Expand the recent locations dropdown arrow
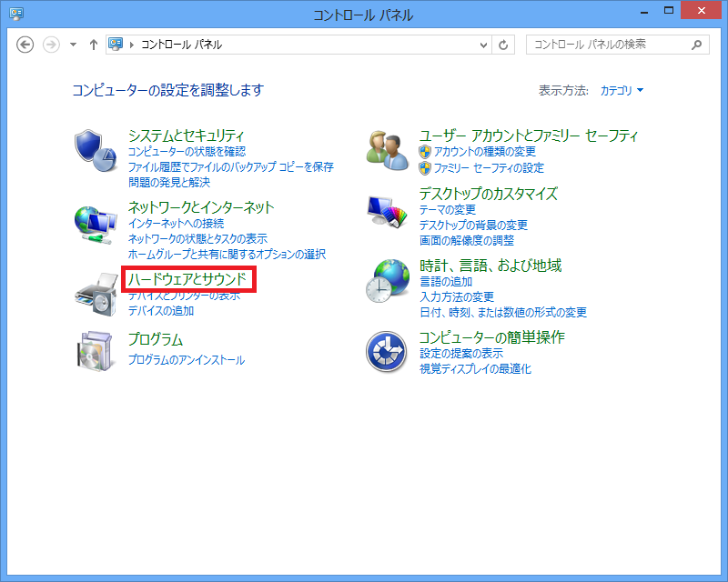The width and height of the screenshot is (728, 582). click(x=73, y=45)
